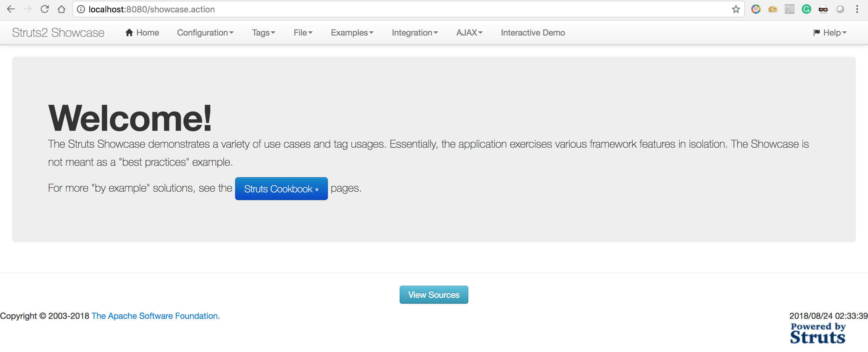Click the URL address bar field
Screen dimensions: 868x352
pos(404,9)
